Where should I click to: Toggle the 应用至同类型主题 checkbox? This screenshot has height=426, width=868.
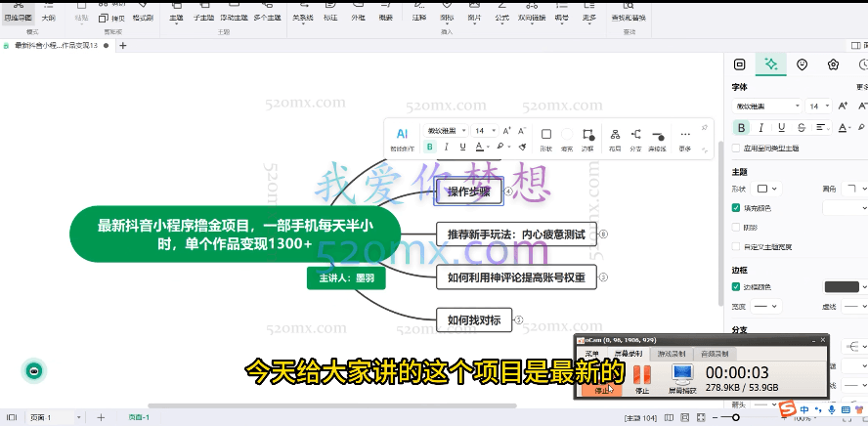(x=736, y=149)
